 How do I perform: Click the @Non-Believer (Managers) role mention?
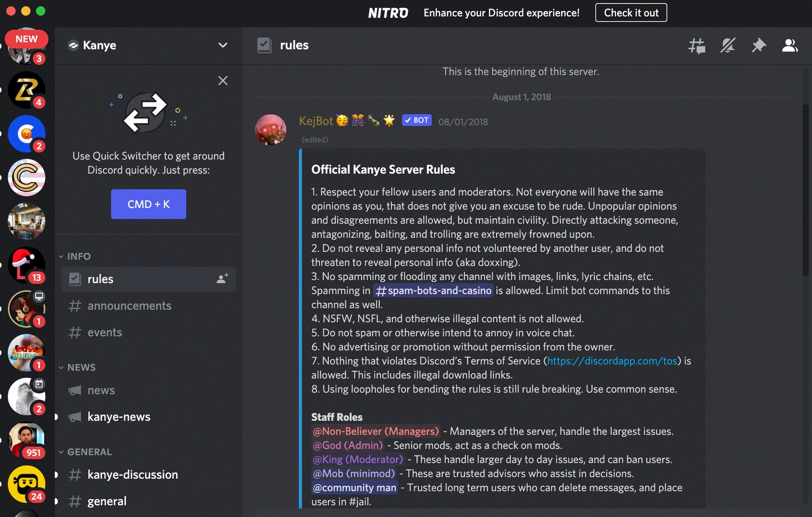point(375,431)
